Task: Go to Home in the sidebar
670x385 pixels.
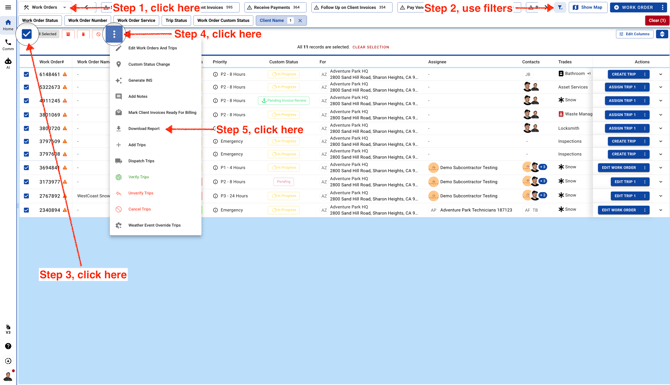Action: click(8, 25)
